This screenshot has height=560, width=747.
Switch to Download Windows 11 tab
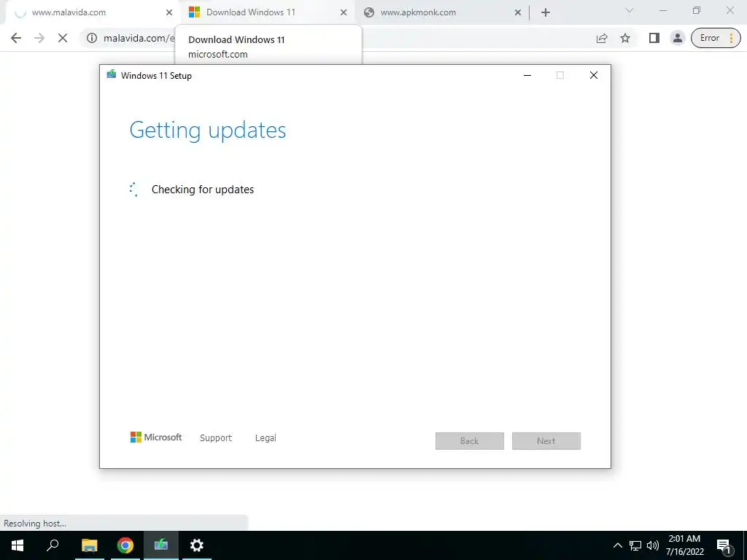[267, 12]
